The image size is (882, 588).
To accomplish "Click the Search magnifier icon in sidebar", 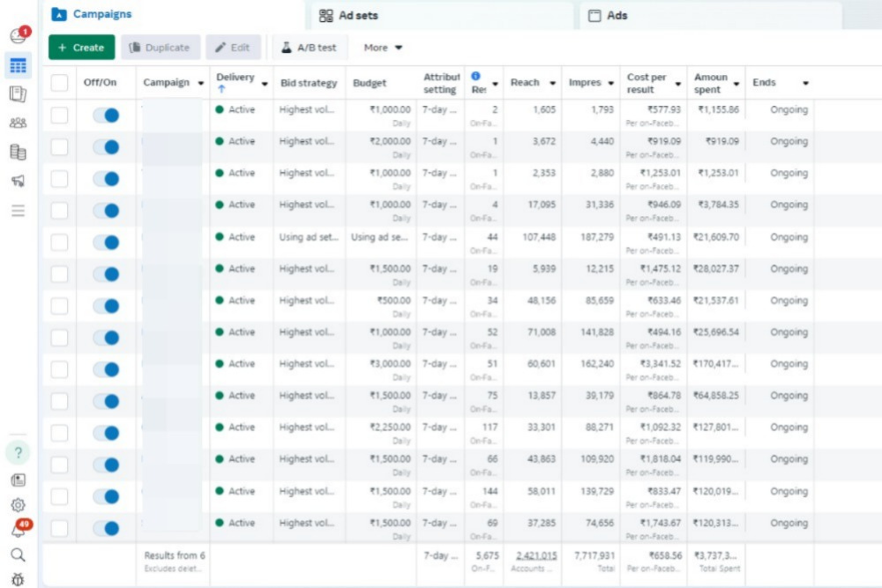I will pos(18,555).
